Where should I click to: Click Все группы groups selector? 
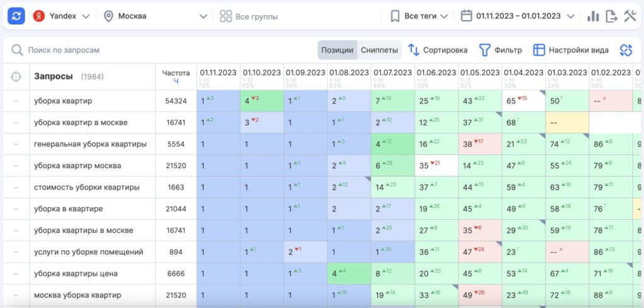click(x=249, y=16)
